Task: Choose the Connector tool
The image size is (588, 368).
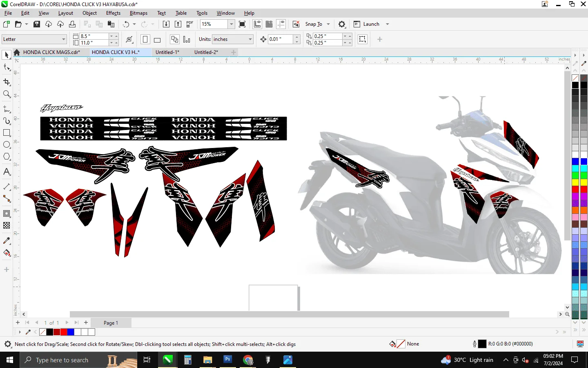Action: (7, 199)
